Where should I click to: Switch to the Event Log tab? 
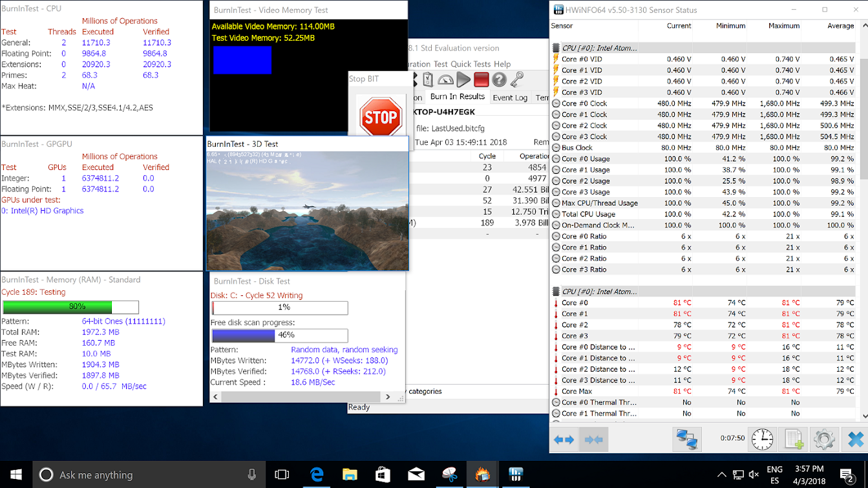pyautogui.click(x=510, y=98)
